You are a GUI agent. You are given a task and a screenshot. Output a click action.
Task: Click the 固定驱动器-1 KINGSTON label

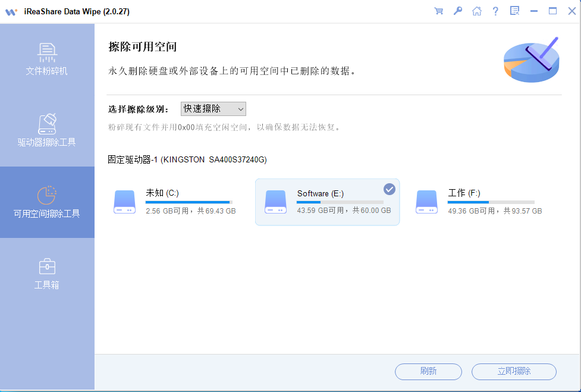point(187,159)
